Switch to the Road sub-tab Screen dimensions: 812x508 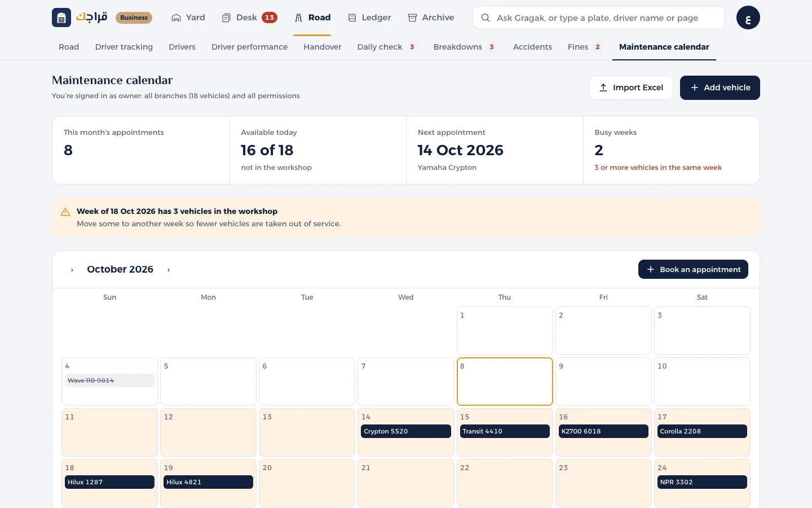tap(69, 47)
